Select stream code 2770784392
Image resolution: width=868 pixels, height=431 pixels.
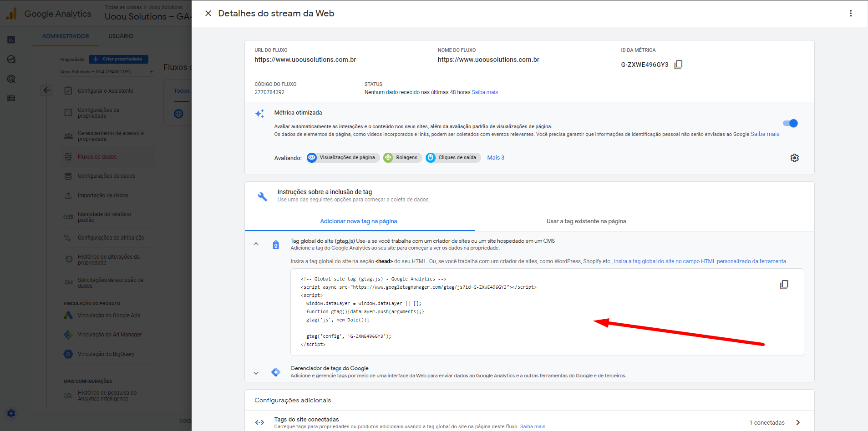pyautogui.click(x=269, y=92)
